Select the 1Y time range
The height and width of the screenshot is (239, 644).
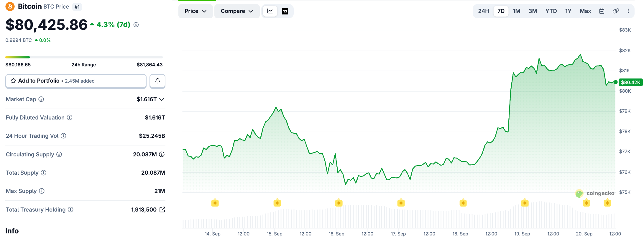tap(568, 11)
